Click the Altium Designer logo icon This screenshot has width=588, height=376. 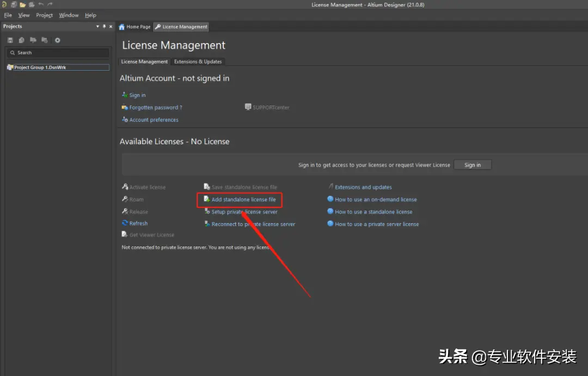(x=4, y=4)
